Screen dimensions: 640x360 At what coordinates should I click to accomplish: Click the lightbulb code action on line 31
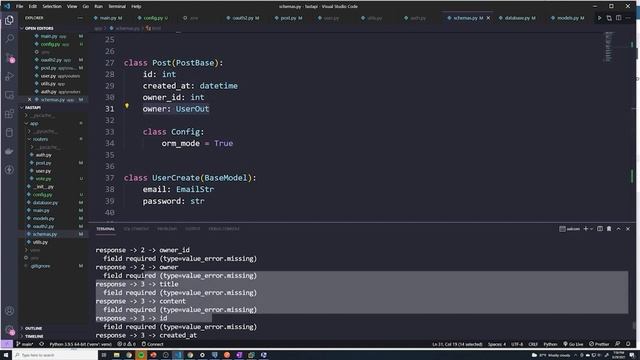127,106
